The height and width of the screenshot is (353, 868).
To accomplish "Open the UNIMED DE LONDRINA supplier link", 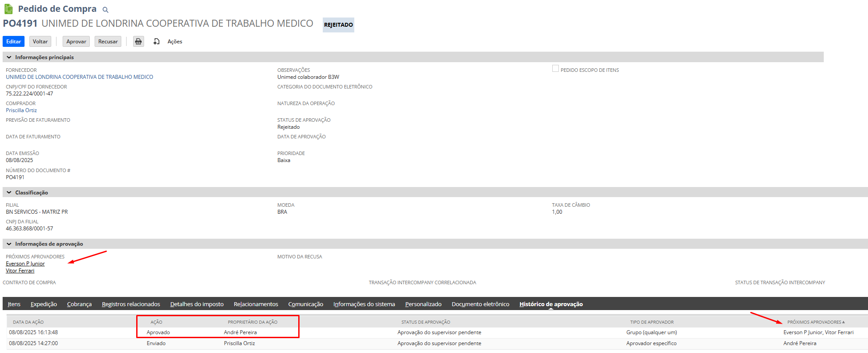I will 79,77.
